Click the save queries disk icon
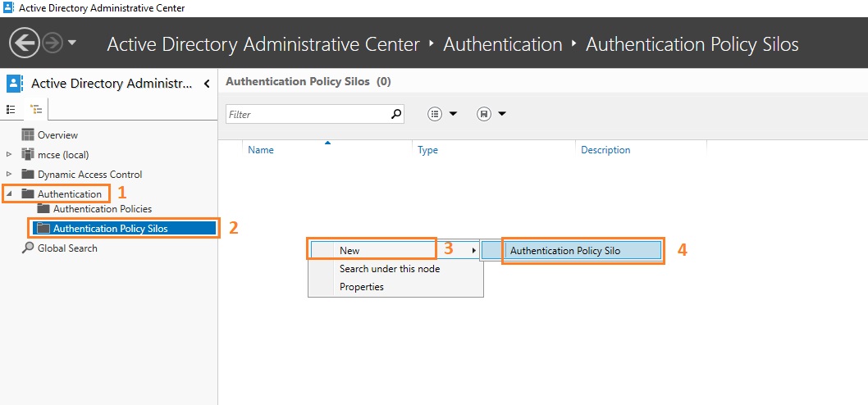Image resolution: width=868 pixels, height=405 pixels. coord(484,114)
